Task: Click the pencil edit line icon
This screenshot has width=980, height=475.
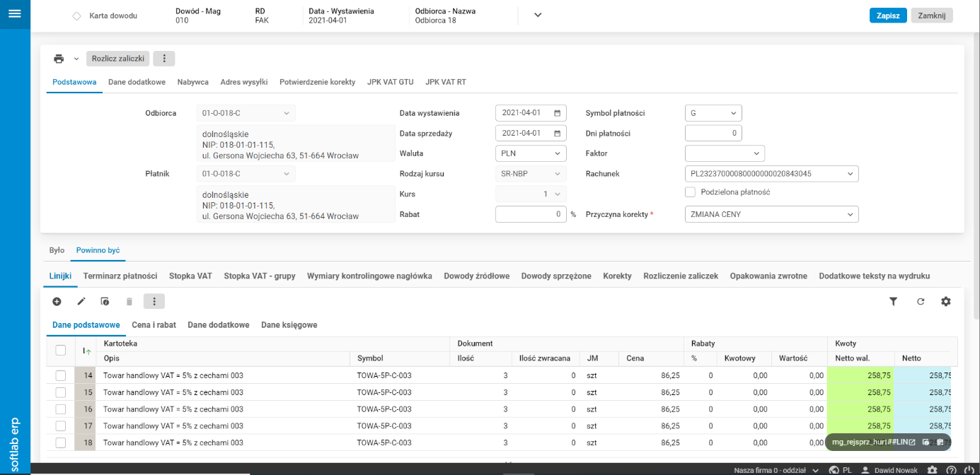Action: click(81, 302)
